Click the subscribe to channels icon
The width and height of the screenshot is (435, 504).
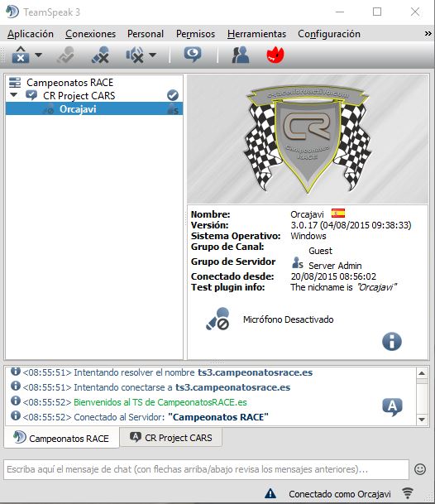point(193,55)
